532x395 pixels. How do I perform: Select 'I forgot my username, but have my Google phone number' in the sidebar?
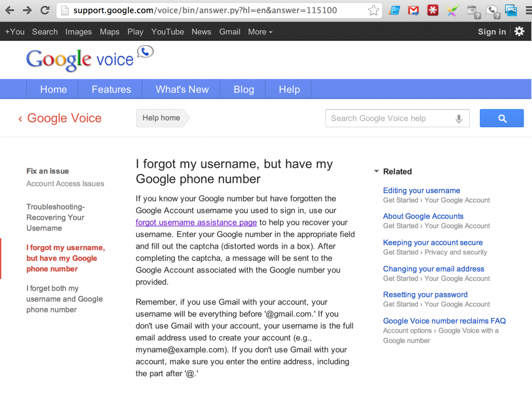(66, 258)
